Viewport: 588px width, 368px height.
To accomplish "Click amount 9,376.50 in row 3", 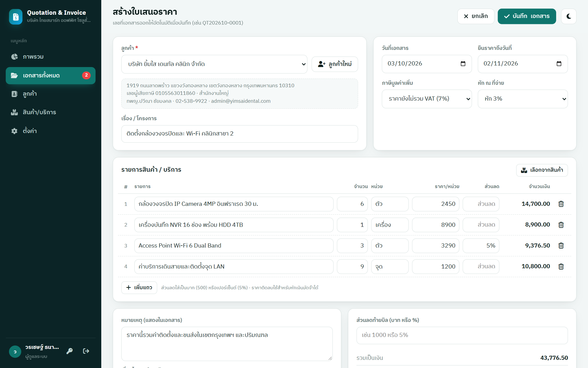I will point(537,246).
